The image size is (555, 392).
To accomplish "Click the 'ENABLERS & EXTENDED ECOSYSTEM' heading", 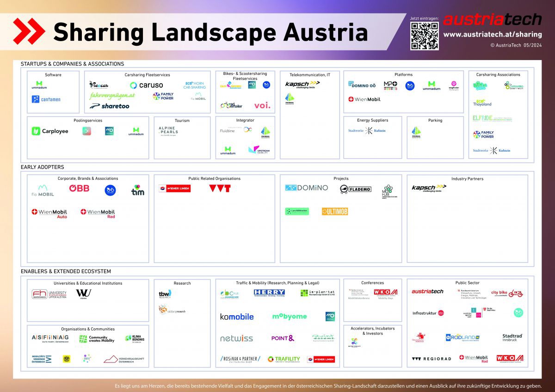I will pyautogui.click(x=66, y=271).
